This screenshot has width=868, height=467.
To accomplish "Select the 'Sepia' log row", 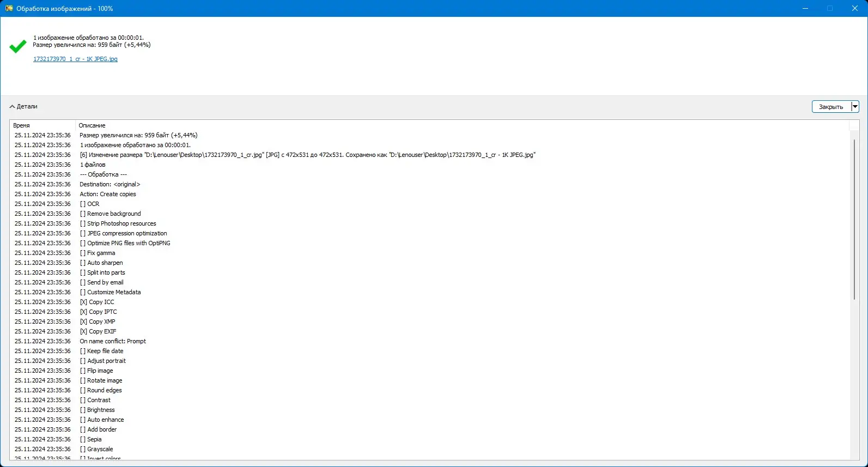I will pos(430,439).
